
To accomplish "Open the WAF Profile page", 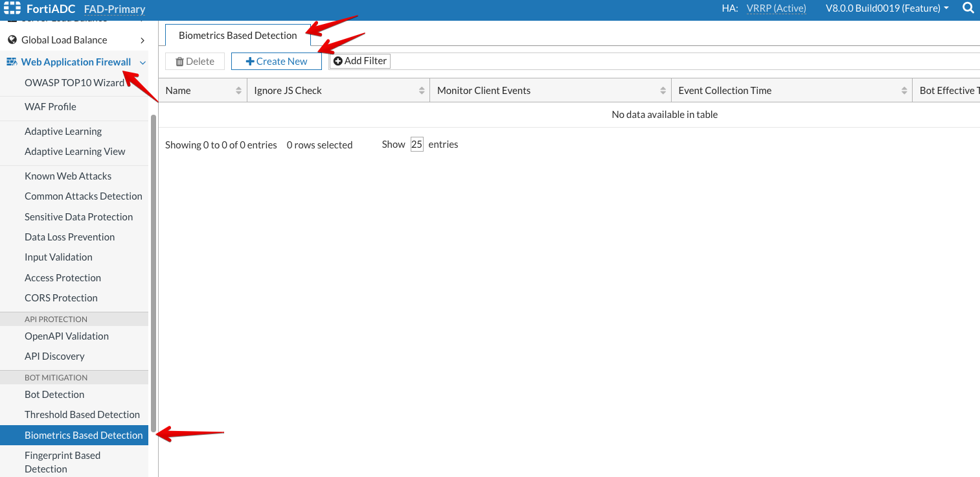I will [x=51, y=106].
